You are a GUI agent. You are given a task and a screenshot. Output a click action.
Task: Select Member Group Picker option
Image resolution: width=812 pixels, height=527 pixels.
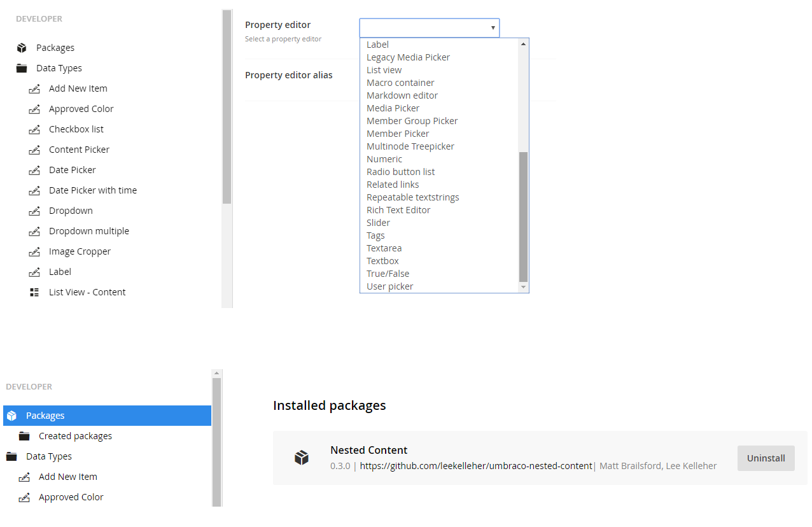point(412,121)
